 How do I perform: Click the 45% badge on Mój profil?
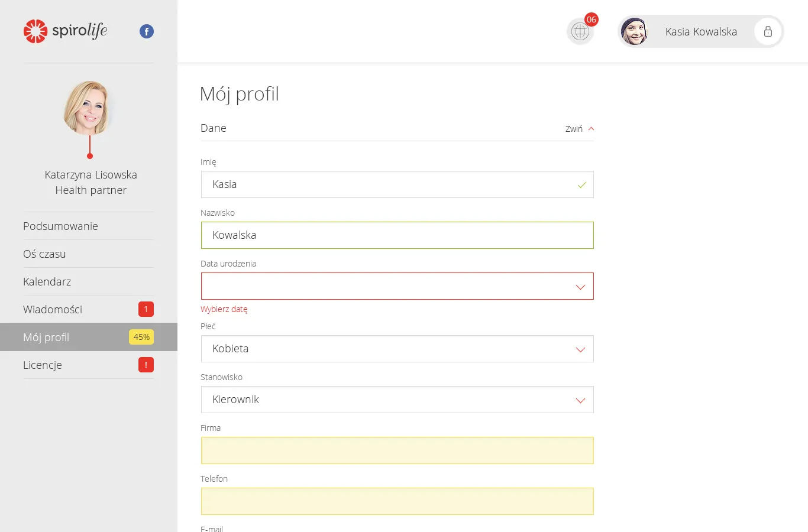[x=141, y=337]
